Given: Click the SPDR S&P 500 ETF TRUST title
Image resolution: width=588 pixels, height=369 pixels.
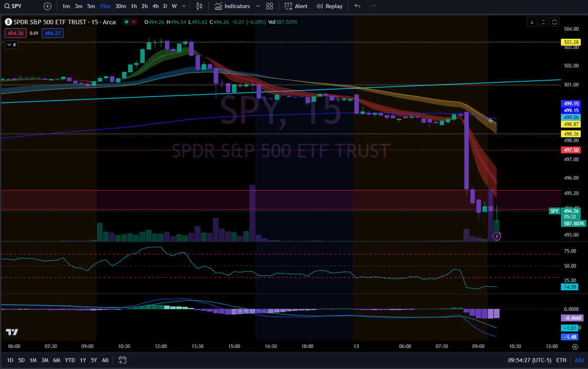Looking at the screenshot, I should pyautogui.click(x=49, y=22).
